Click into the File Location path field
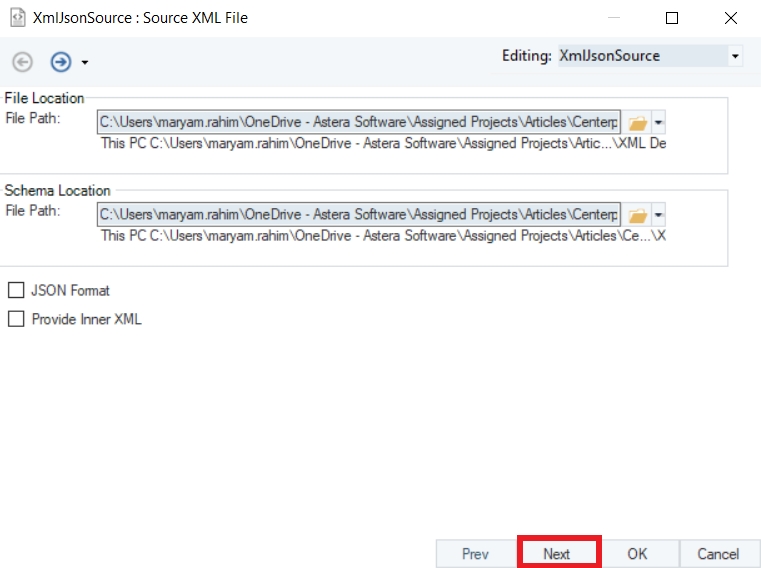Screen dimensions: 761x568 (359, 122)
